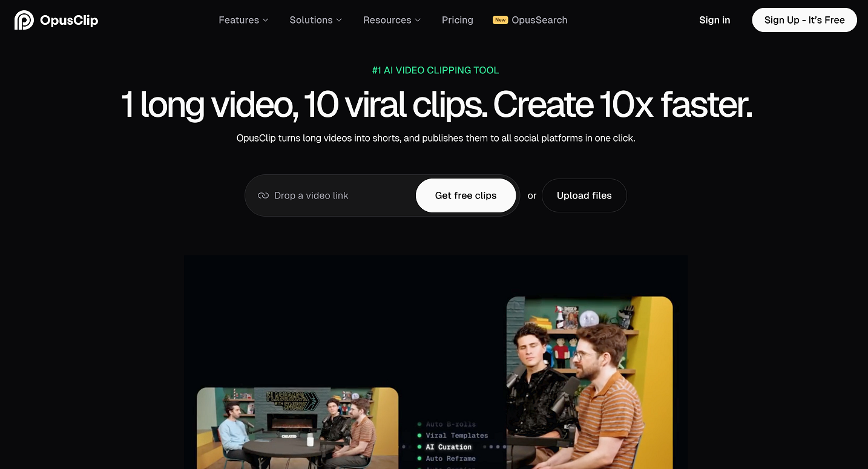Go to the Pricing page
Screen dimensions: 868x469
point(458,20)
